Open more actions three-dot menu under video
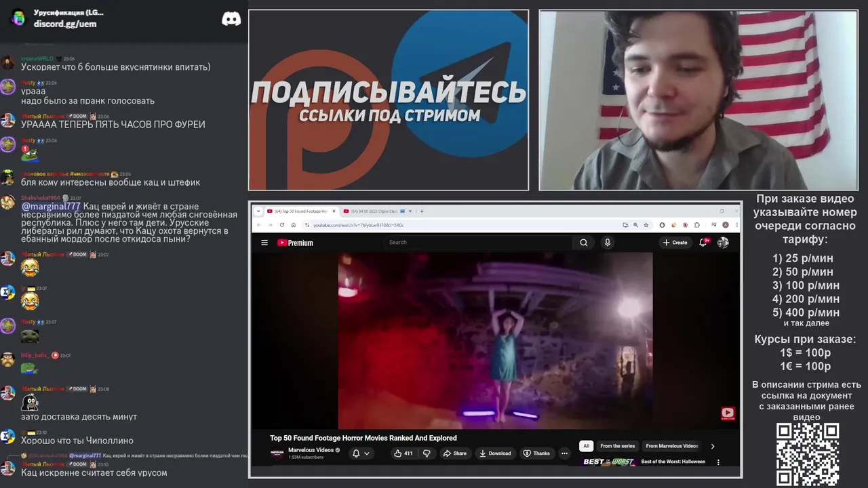Image resolution: width=868 pixels, height=488 pixels. (564, 453)
